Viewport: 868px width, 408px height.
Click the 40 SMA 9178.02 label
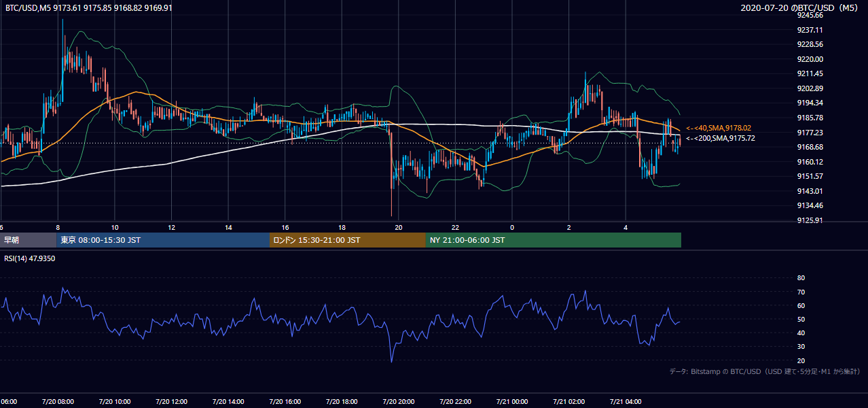tap(719, 128)
